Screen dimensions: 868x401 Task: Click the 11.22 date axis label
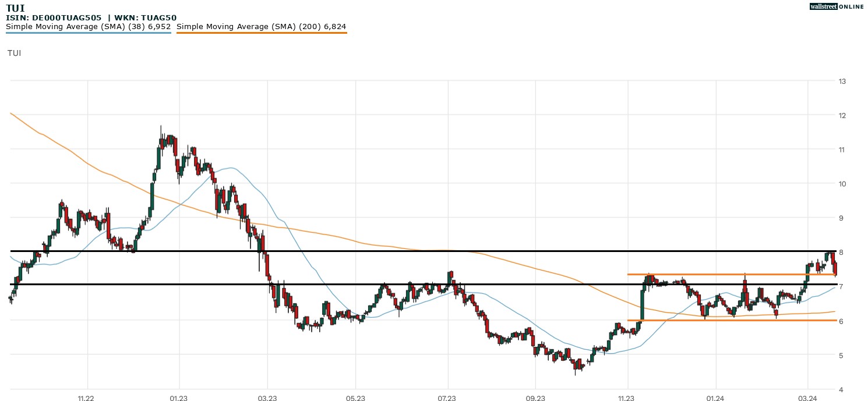tap(86, 398)
